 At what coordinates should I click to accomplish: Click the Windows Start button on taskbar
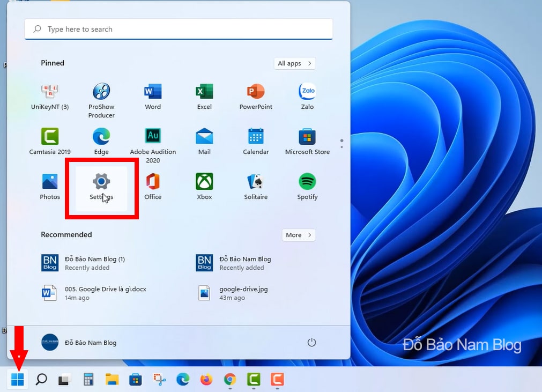tap(17, 379)
